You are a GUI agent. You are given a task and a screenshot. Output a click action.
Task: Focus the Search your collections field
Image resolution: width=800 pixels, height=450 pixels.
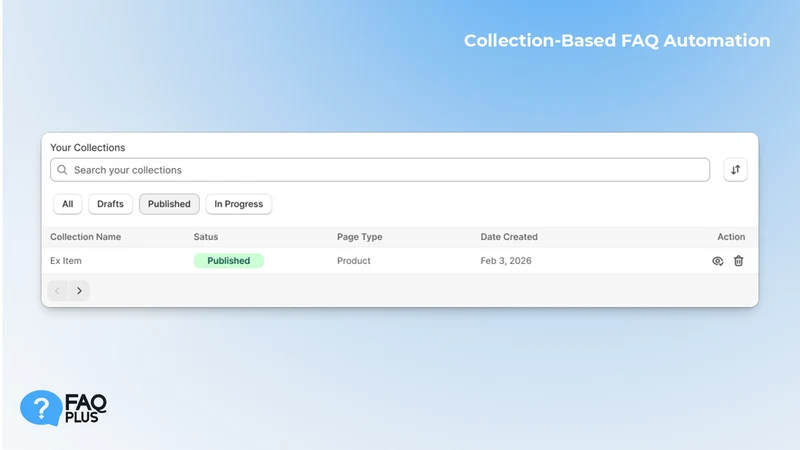pos(380,170)
